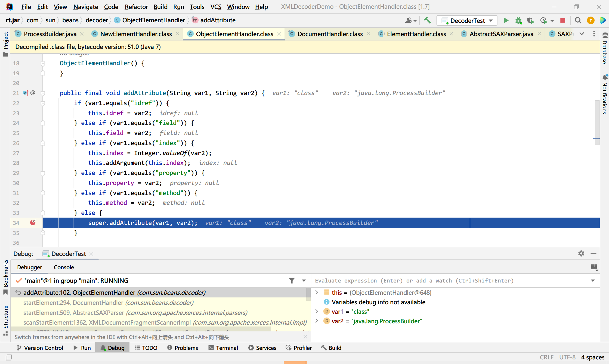Open the Services tool window
This screenshot has width=609, height=364.
(262, 348)
